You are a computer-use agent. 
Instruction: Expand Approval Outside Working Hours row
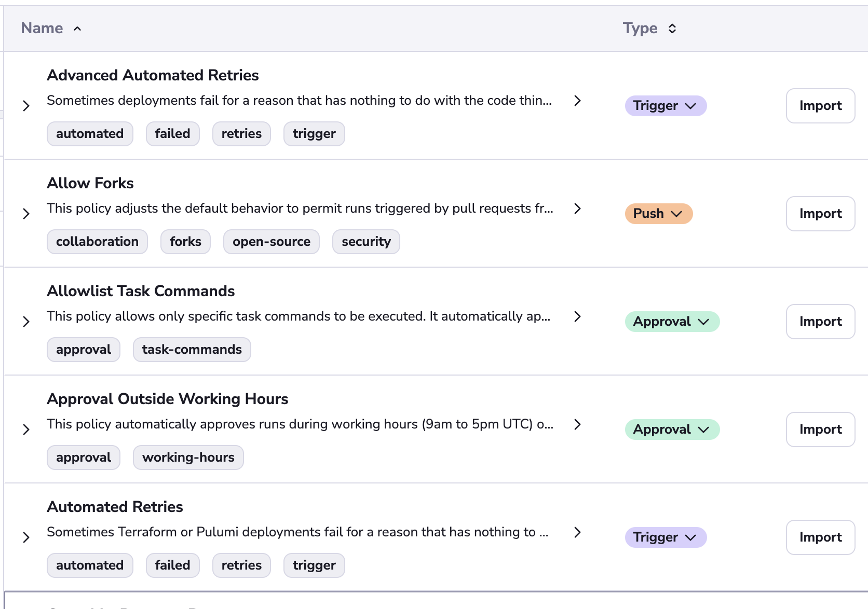26,430
